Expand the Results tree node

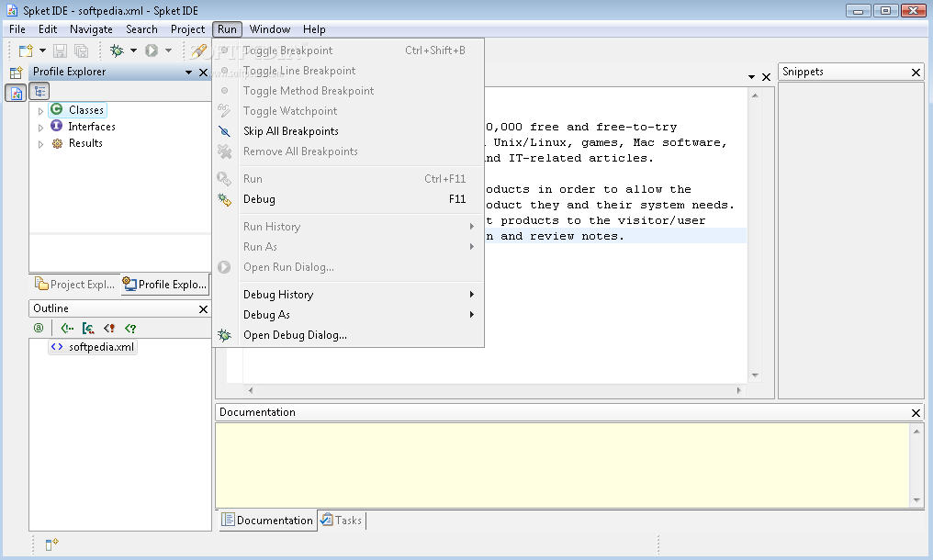point(40,144)
